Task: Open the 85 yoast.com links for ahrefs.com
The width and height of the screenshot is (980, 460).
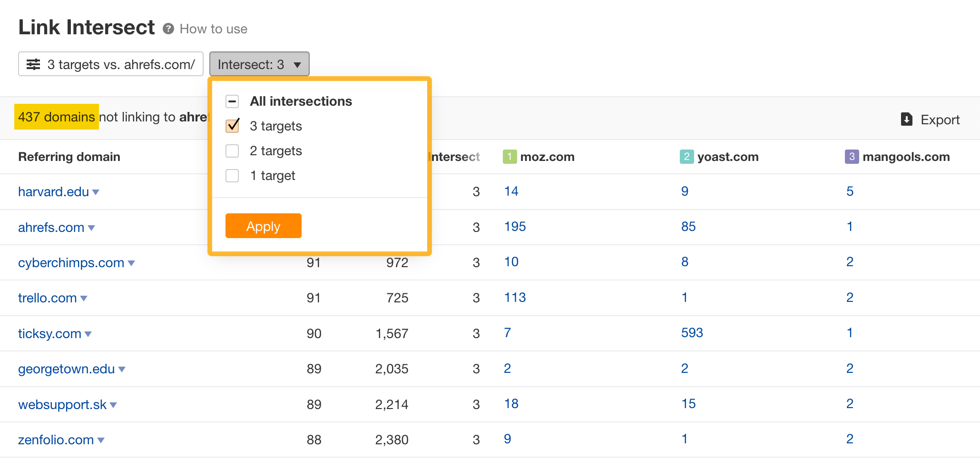Action: (x=688, y=227)
